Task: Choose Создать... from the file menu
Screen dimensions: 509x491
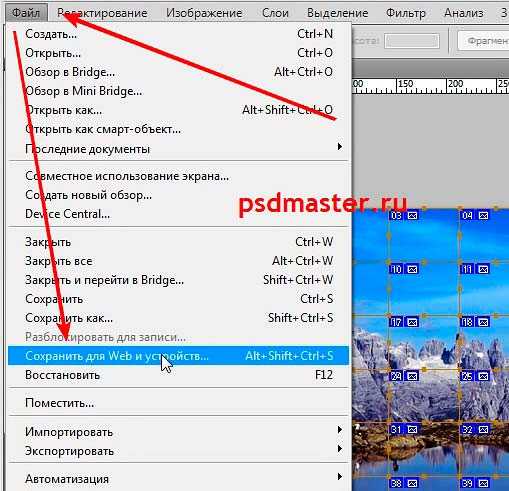Action: 178,34
